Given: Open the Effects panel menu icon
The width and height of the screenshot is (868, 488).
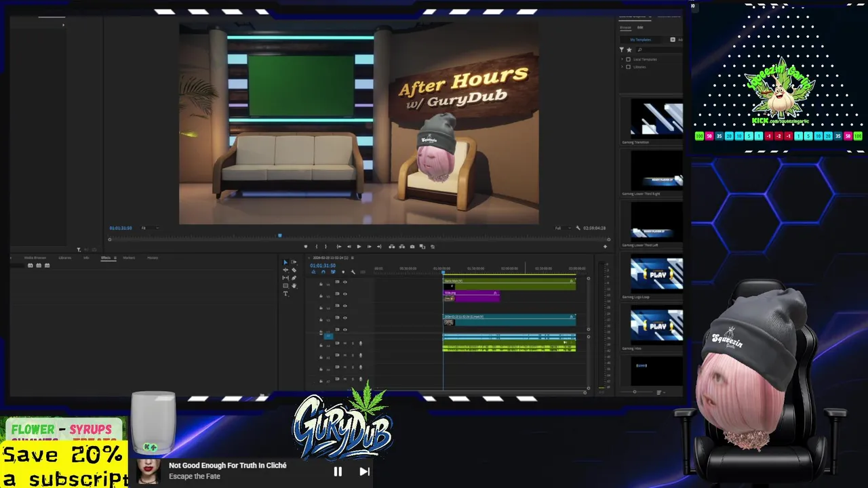Looking at the screenshot, I should click(115, 258).
